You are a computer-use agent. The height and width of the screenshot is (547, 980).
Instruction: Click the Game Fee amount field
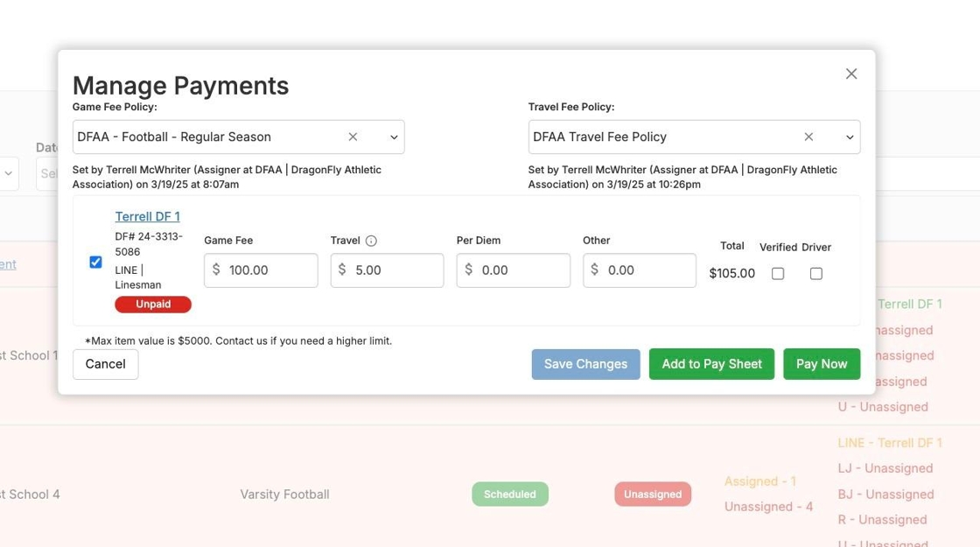coord(269,270)
